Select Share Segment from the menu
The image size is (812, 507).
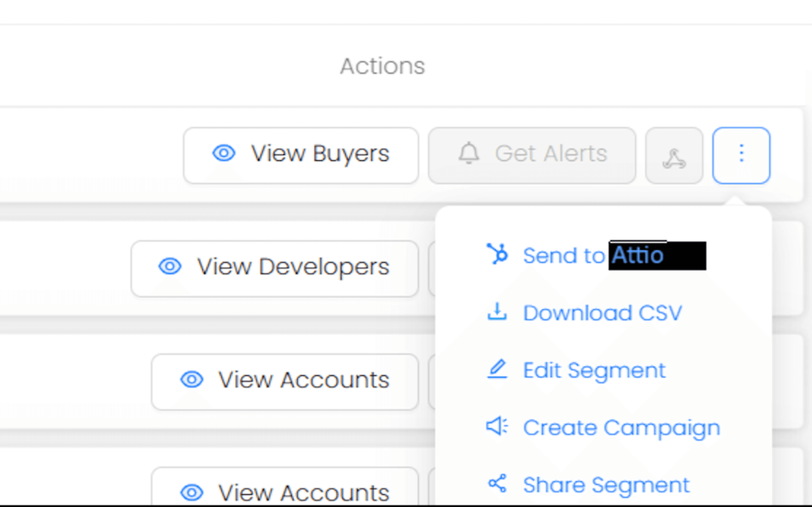click(606, 485)
